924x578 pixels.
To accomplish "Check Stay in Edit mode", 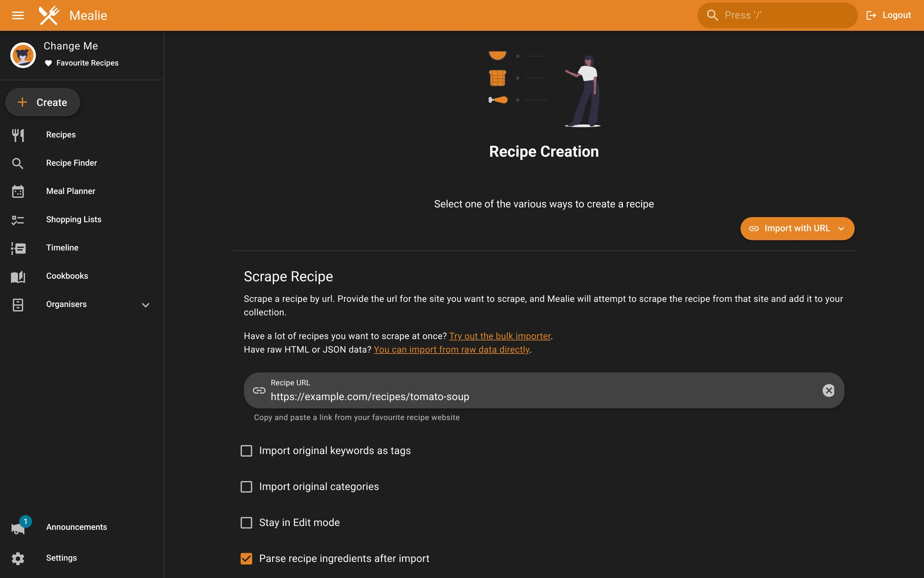I will click(246, 523).
